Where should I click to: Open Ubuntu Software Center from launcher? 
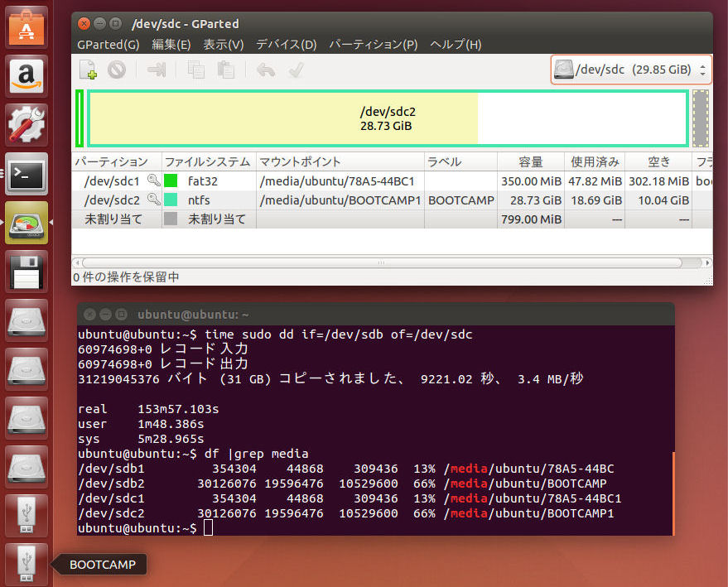coord(27,27)
